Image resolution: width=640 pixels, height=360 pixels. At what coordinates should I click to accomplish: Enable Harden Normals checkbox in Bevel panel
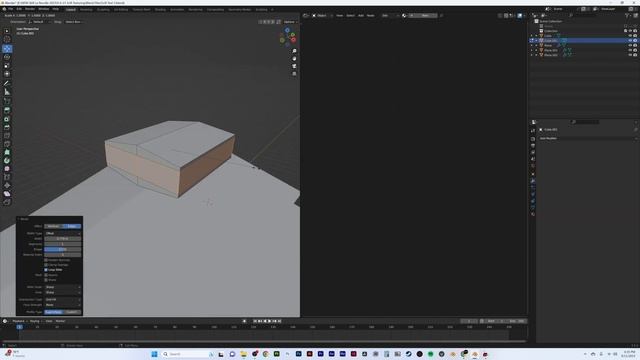pos(46,260)
